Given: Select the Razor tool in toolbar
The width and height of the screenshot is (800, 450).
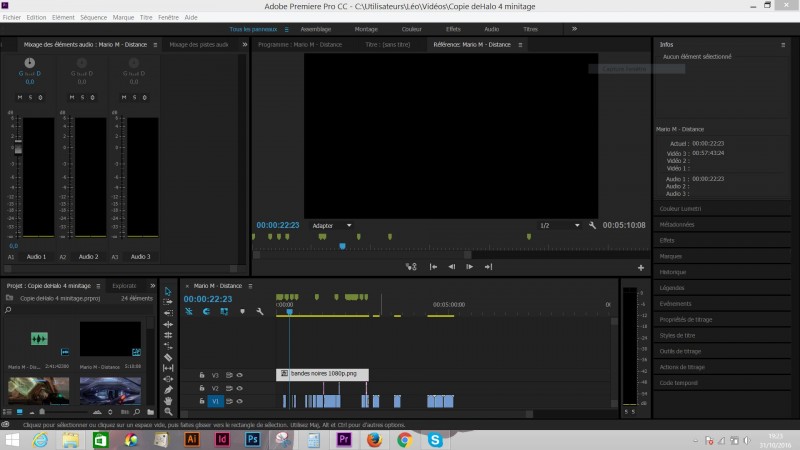Looking at the screenshot, I should coord(168,357).
